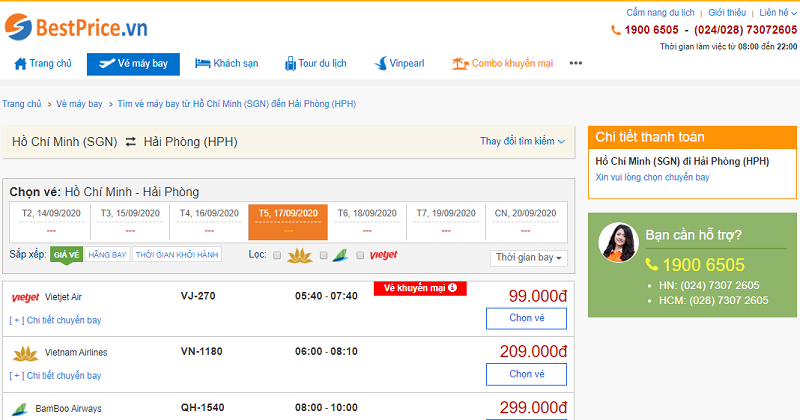The width and height of the screenshot is (800, 420).
Task: Open the Liên hệ dropdown in the header
Action: point(778,13)
